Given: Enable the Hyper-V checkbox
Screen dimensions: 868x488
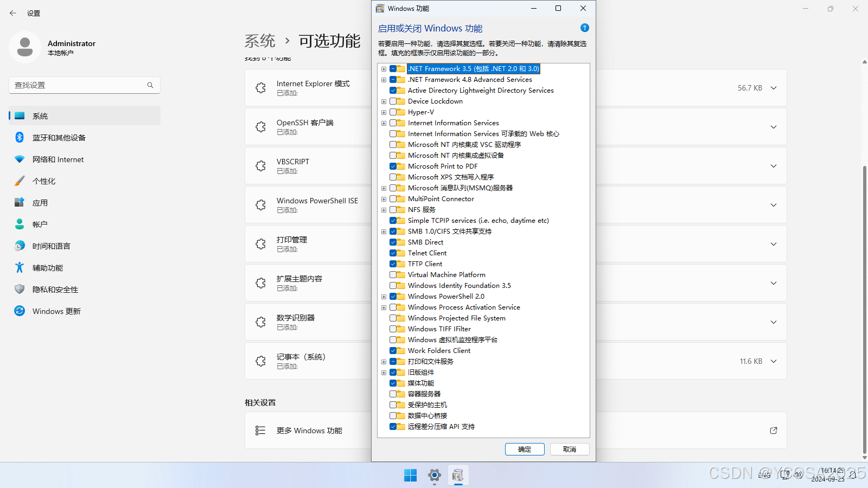Looking at the screenshot, I should coord(393,112).
